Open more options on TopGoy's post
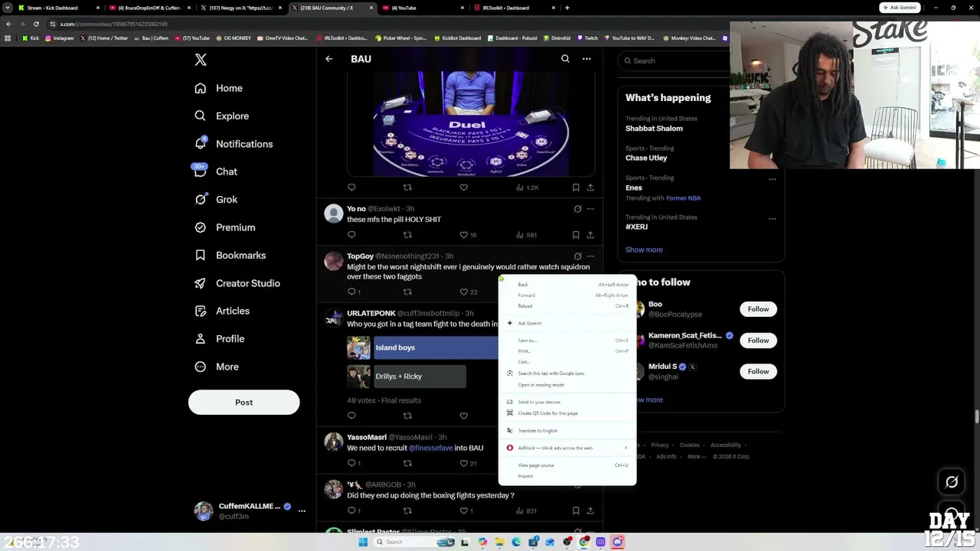The height and width of the screenshot is (551, 980). [590, 256]
